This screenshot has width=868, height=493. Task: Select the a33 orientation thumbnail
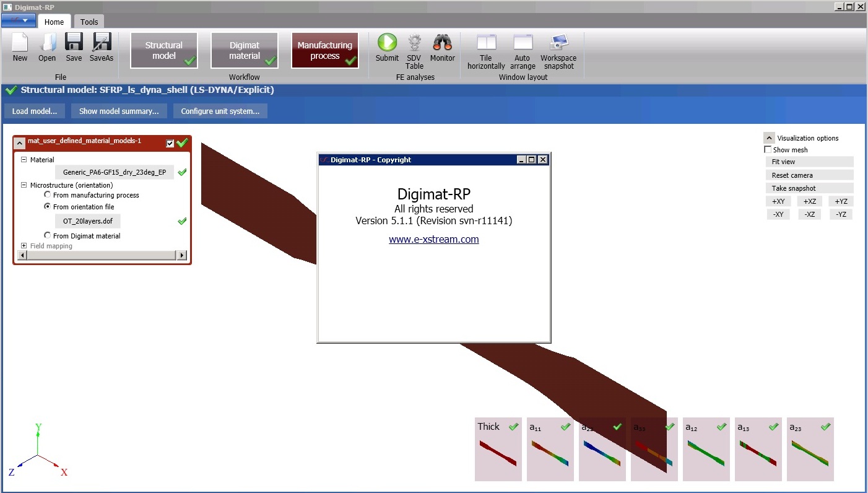coord(654,449)
